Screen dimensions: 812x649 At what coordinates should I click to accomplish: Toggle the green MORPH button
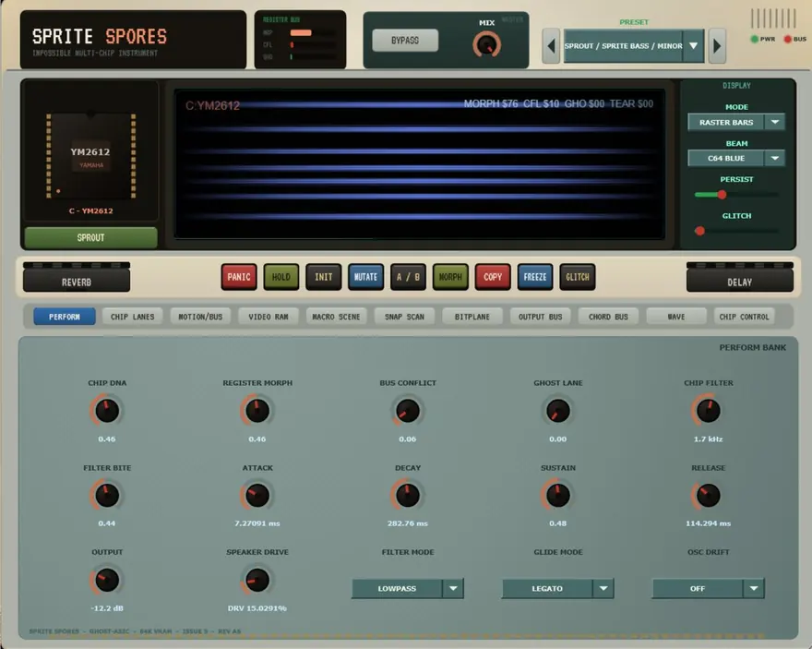pos(450,277)
